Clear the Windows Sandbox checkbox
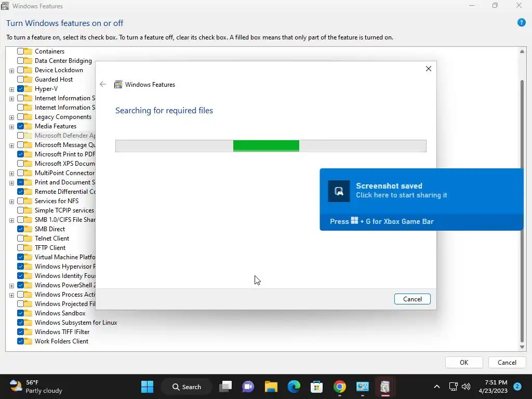532x399 pixels. (20, 313)
